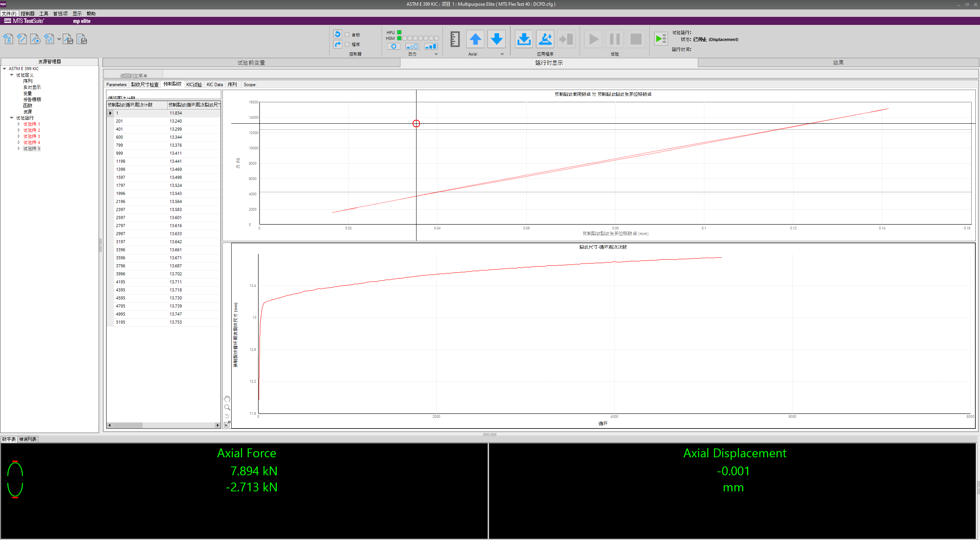Toggle the 程序 checkbox

[347, 44]
